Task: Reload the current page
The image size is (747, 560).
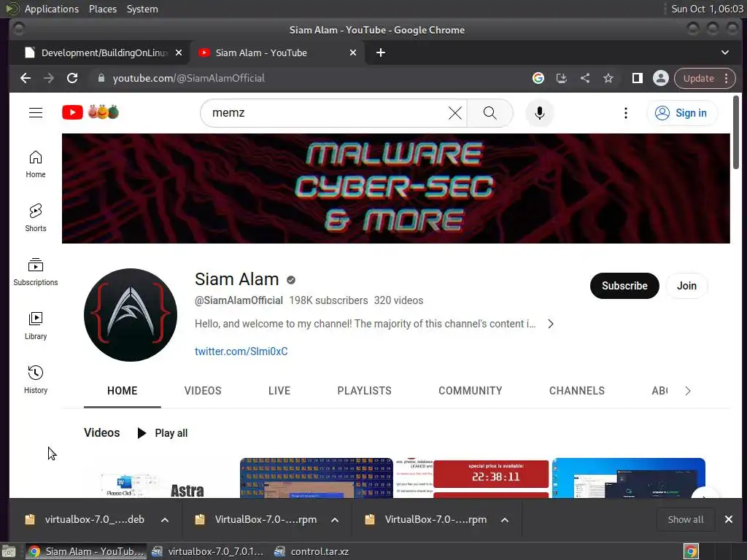Action: 72,78
